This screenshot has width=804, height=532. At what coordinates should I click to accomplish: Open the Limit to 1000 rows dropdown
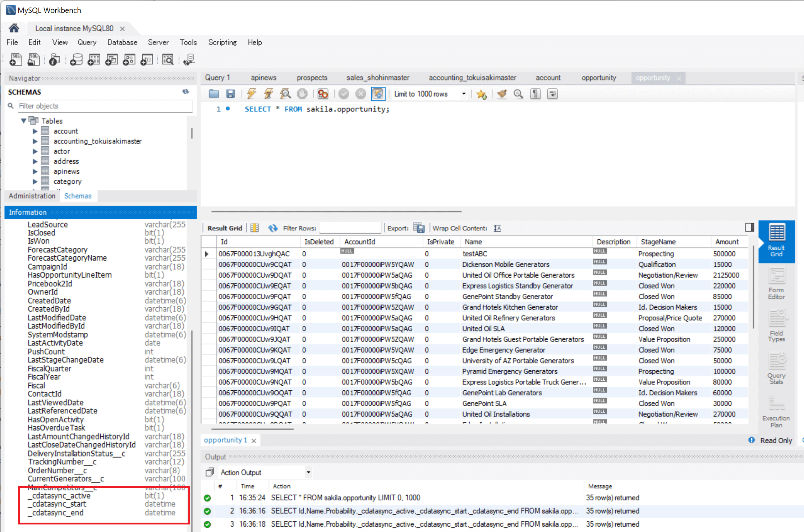coord(464,94)
